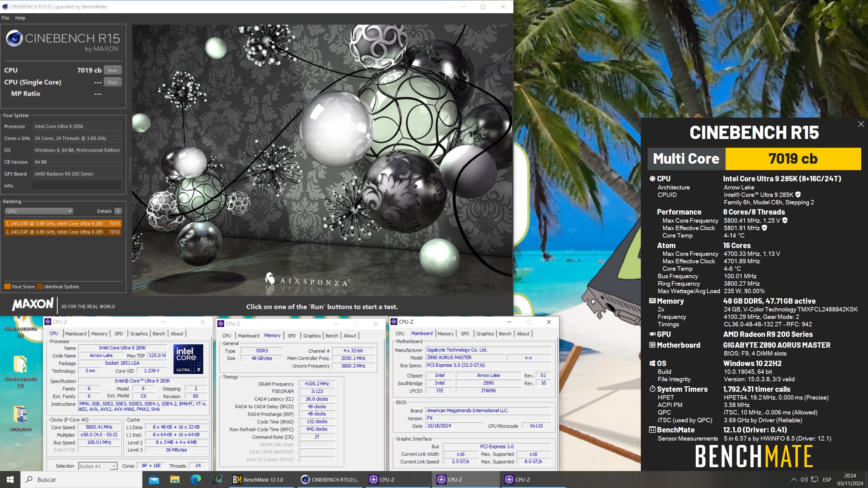Screen dimensions: 868x488
Task: Click the Max Core Frequency shield icon
Action: point(785,220)
